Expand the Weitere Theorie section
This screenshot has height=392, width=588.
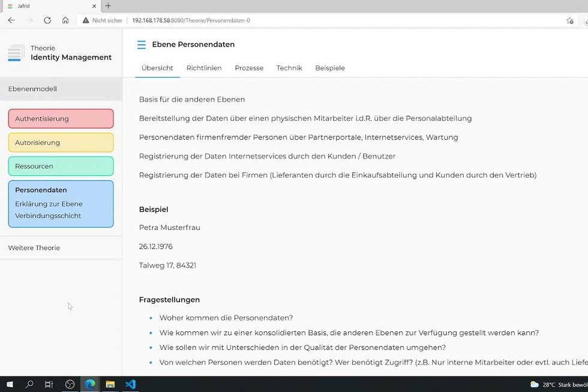click(34, 248)
